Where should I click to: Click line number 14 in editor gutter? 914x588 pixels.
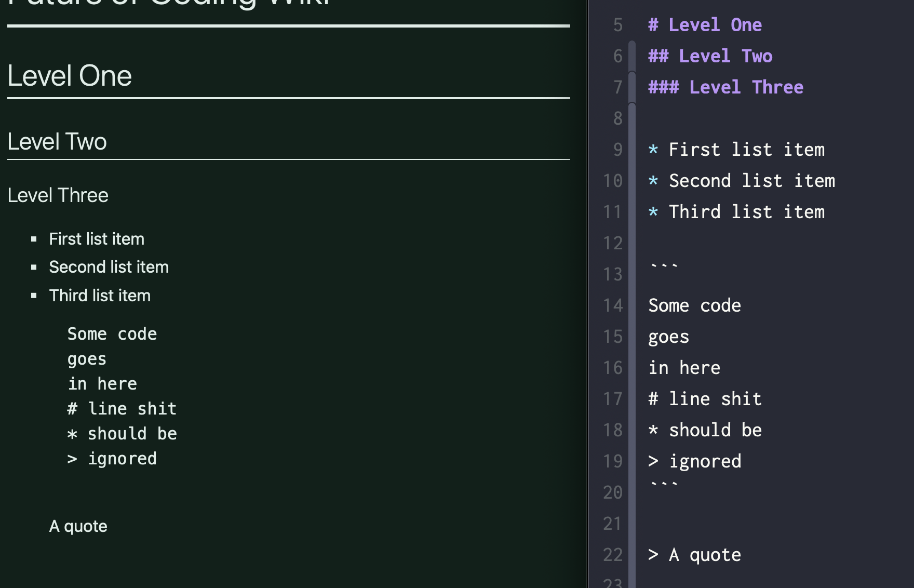613,305
